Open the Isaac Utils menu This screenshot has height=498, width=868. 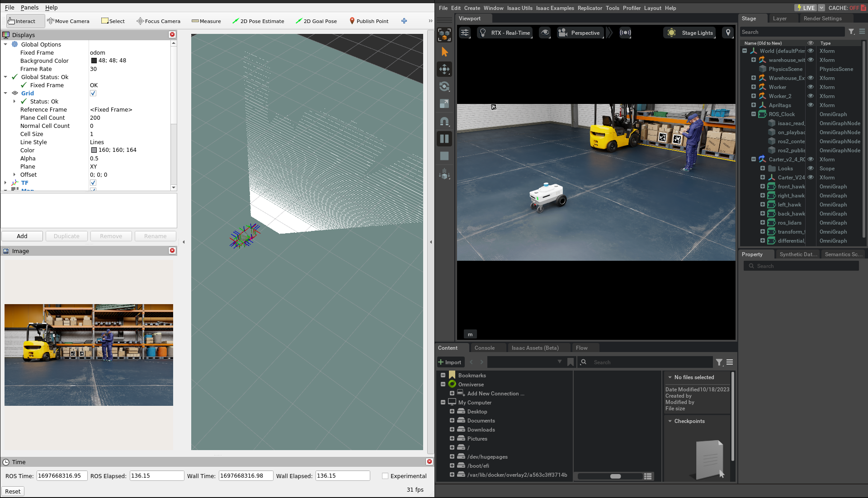click(x=519, y=8)
